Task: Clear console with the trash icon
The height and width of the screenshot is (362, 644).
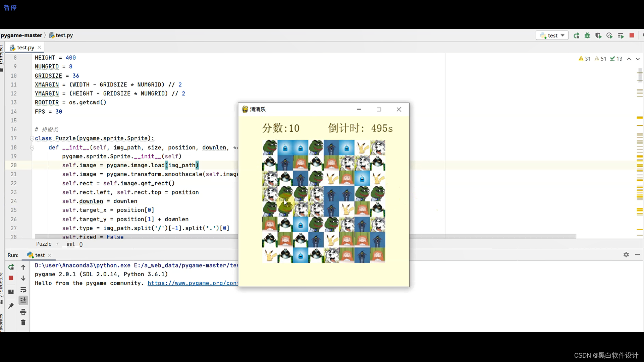Action: 23,322
